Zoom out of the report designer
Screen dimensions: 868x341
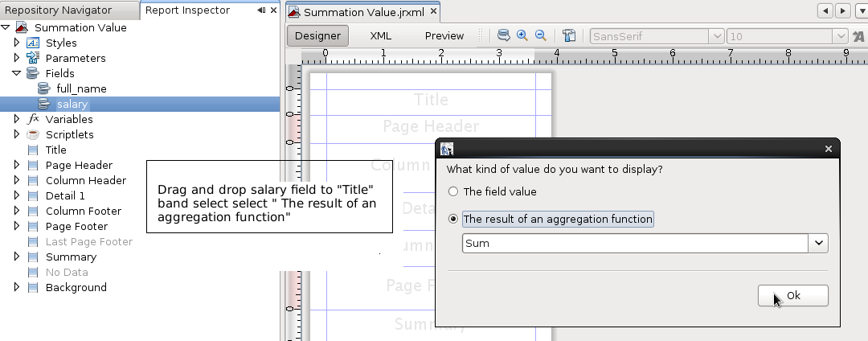coord(541,35)
